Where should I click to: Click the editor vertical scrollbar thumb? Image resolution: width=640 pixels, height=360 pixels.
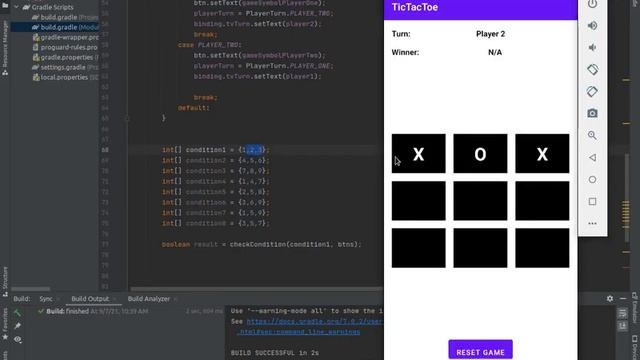[x=626, y=198]
